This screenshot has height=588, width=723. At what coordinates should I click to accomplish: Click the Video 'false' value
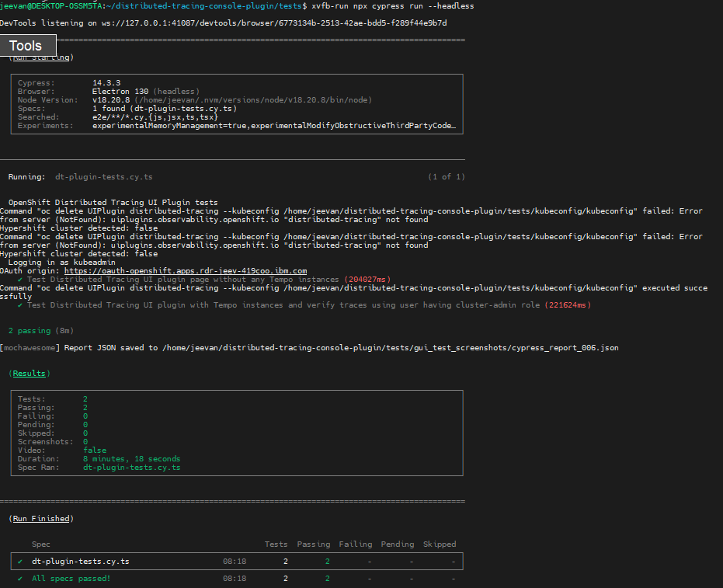coord(95,450)
